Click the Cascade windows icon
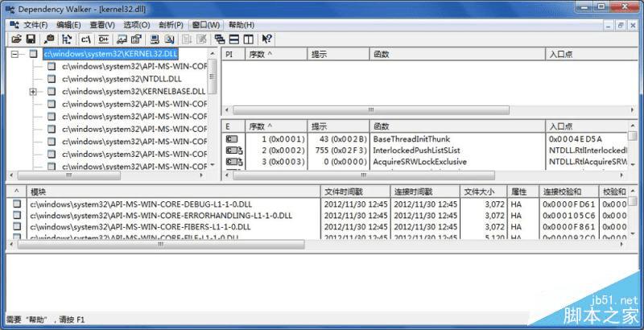This screenshot has height=330, width=644. pos(220,39)
